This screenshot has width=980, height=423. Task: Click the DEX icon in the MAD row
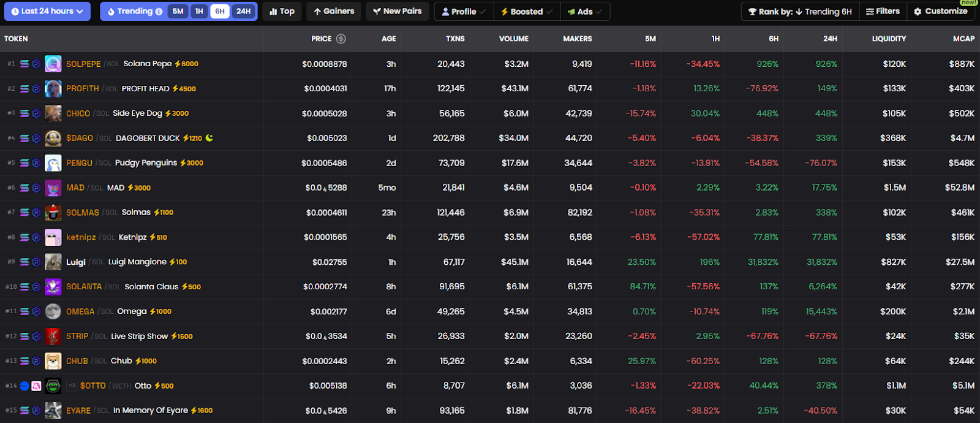click(x=36, y=188)
